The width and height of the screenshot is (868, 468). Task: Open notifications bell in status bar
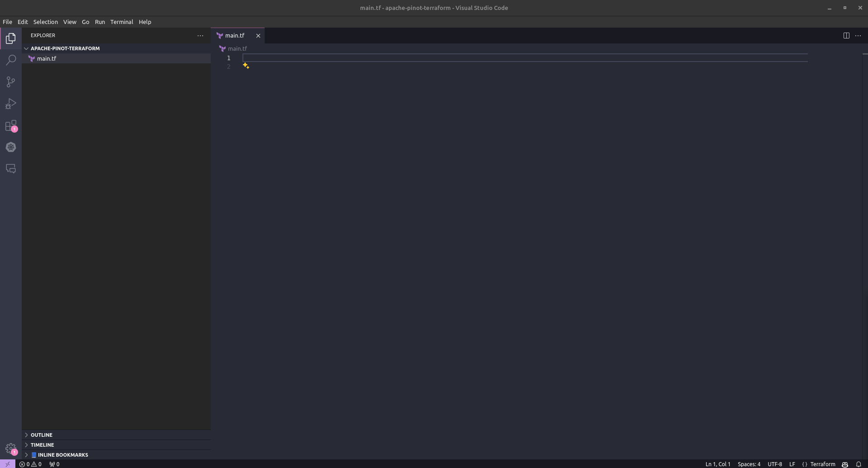859,464
